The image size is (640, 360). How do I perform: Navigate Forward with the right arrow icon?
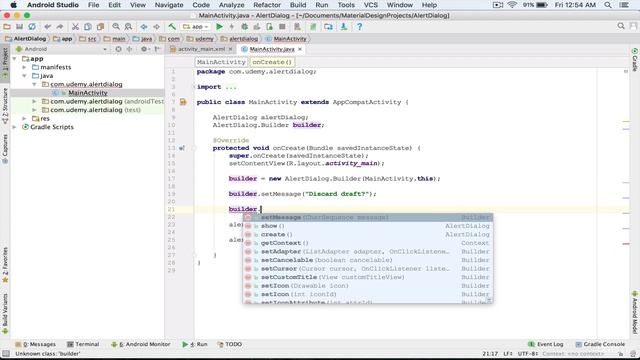156,27
